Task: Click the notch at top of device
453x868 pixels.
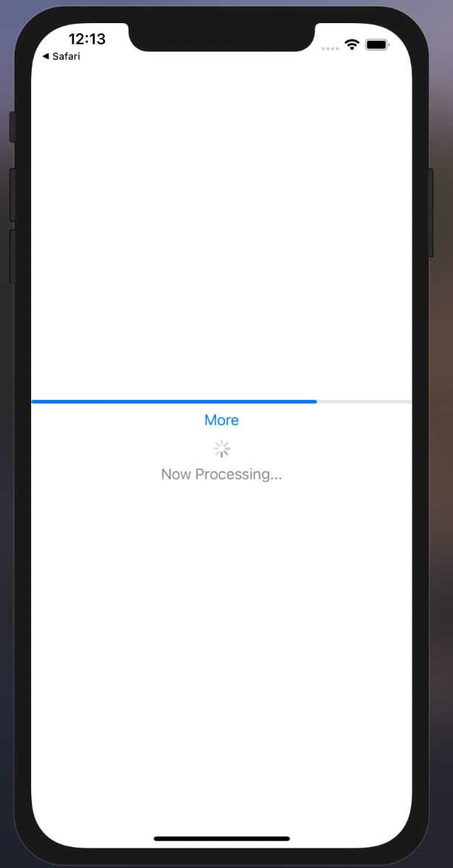Action: pos(221,36)
